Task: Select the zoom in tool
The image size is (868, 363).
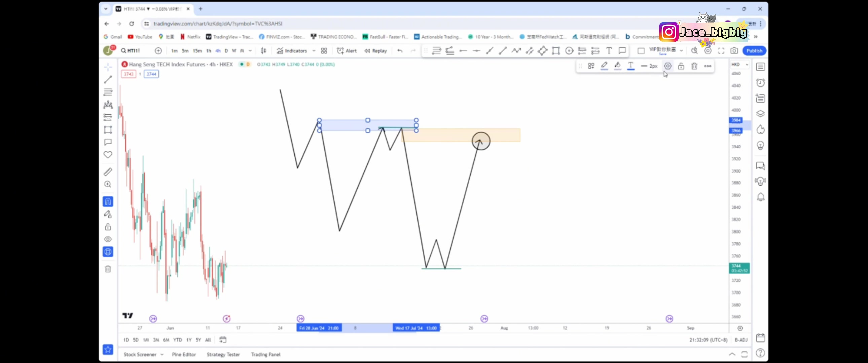Action: coord(108,184)
